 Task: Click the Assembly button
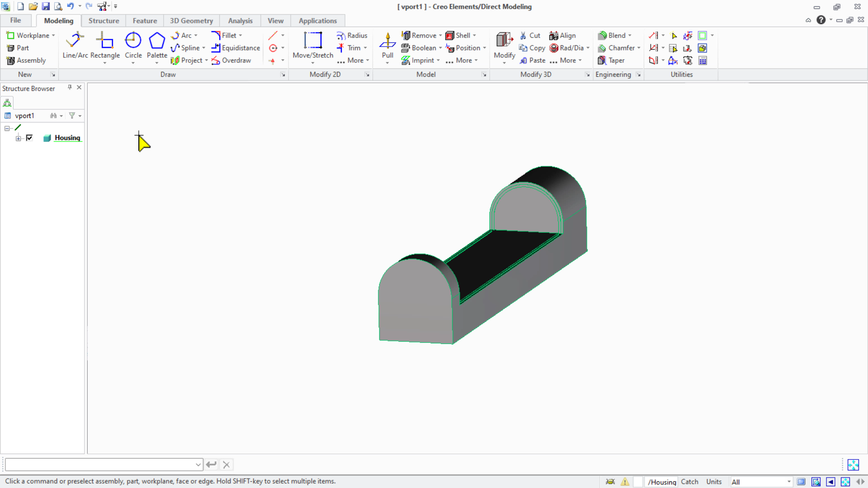click(26, 61)
